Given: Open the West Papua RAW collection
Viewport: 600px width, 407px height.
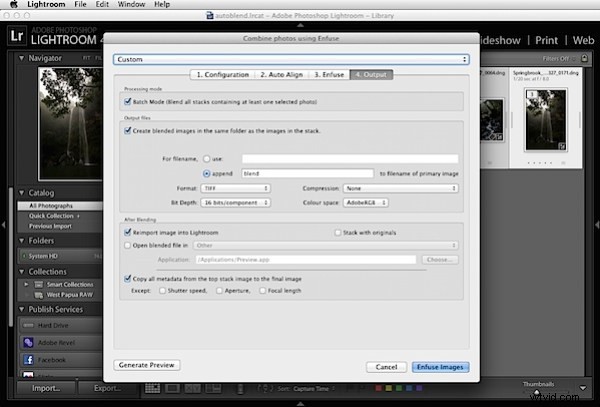Looking at the screenshot, I should (70, 295).
